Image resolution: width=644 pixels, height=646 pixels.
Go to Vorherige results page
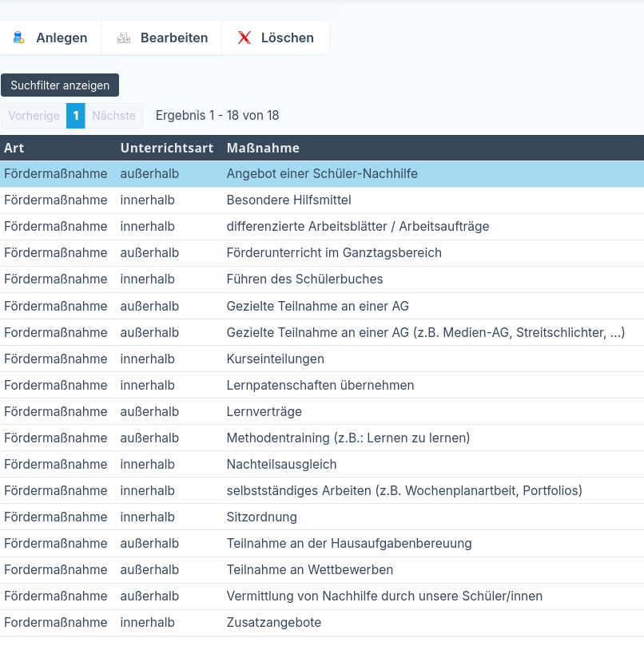click(x=34, y=116)
